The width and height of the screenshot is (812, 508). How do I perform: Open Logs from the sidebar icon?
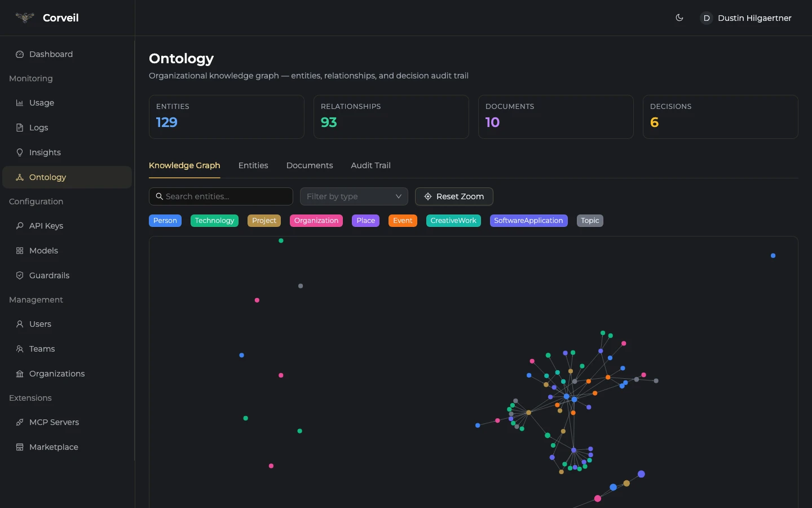20,128
